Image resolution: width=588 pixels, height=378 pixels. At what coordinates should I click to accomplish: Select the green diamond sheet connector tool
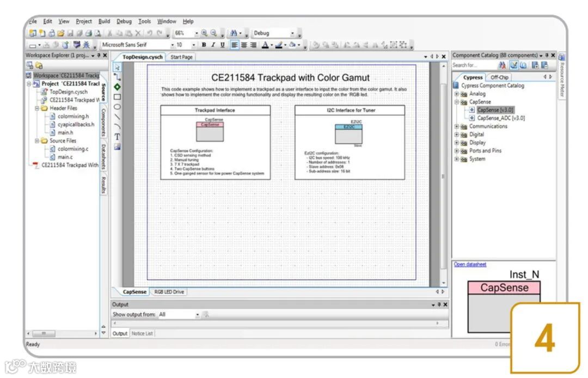pyautogui.click(x=118, y=87)
